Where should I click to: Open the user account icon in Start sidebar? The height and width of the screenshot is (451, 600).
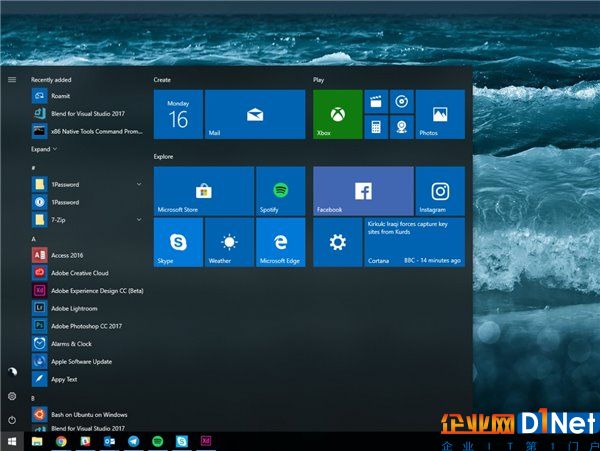[x=12, y=371]
